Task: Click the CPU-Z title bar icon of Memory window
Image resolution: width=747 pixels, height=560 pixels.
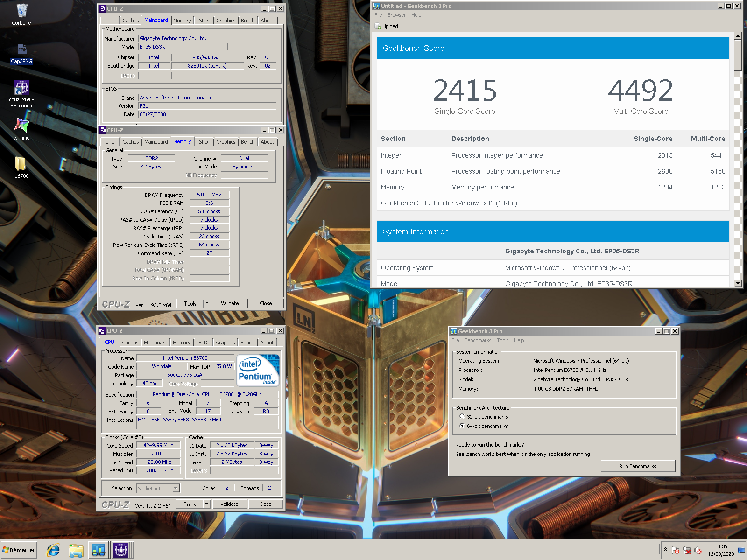Action: (103, 130)
